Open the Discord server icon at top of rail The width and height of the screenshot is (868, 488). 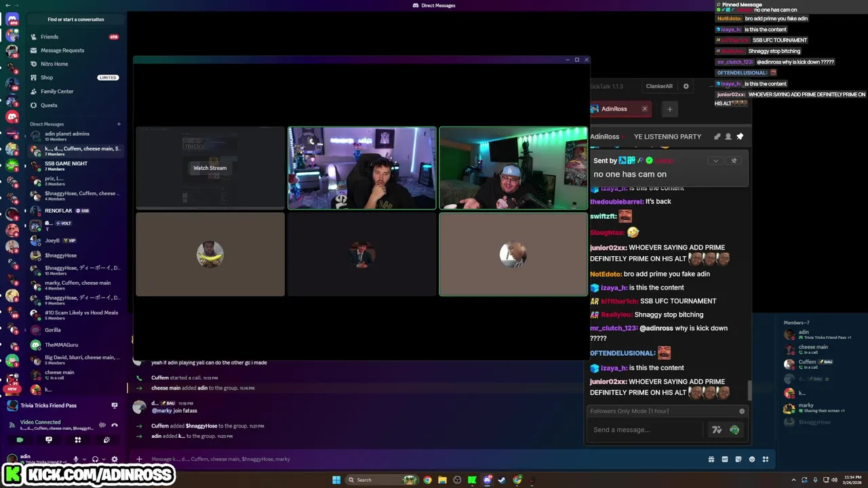[12, 19]
